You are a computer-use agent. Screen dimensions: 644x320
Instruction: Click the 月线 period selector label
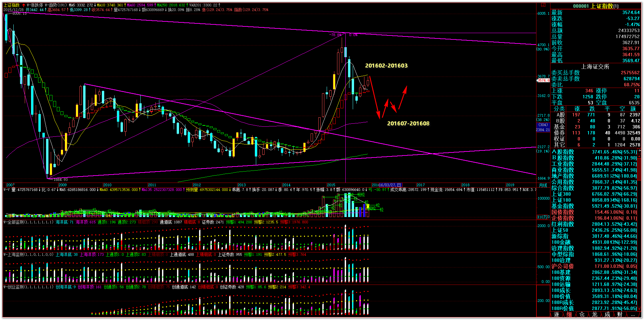coord(543,185)
